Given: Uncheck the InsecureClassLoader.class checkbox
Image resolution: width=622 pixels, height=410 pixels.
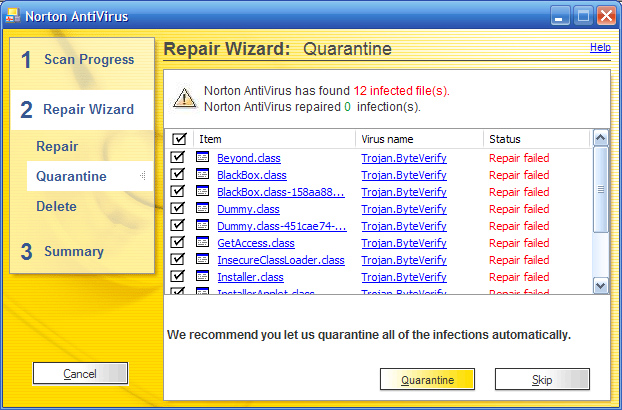Looking at the screenshot, I should pos(177,259).
